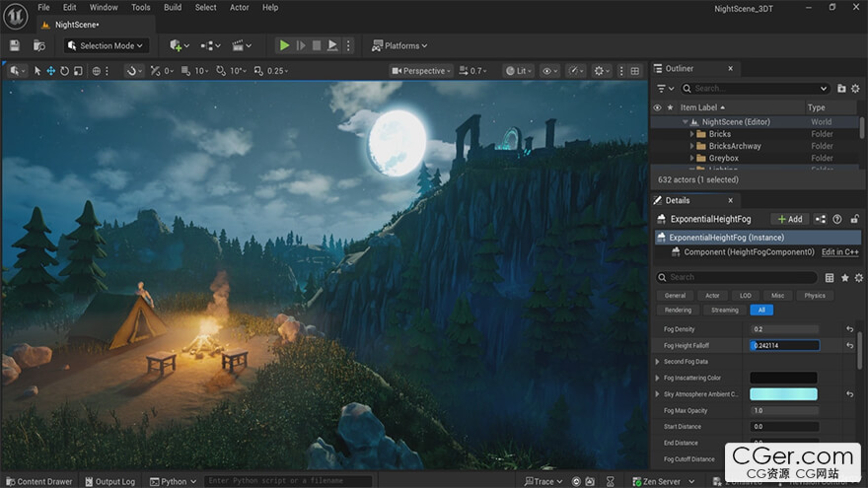Screen dimensions: 868x488
Task: Enable the All filter in Details
Action: (761, 310)
